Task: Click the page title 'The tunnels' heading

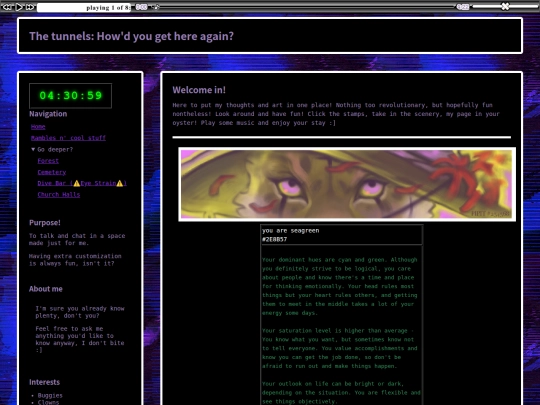Action: [x=131, y=36]
